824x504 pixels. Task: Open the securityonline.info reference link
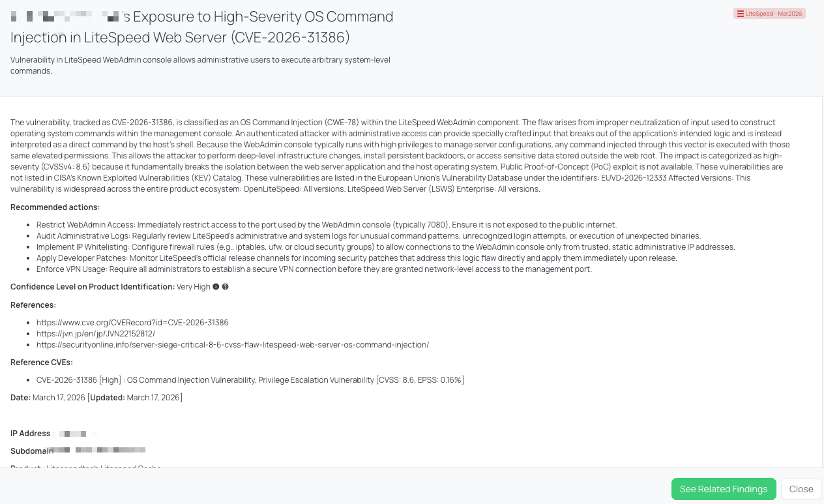[233, 345]
